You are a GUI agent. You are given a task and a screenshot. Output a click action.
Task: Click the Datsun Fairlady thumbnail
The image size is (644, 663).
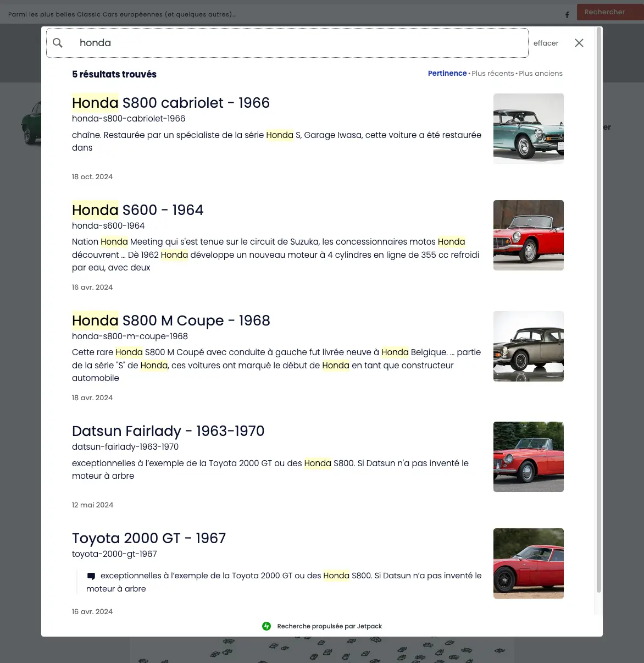[x=529, y=457]
